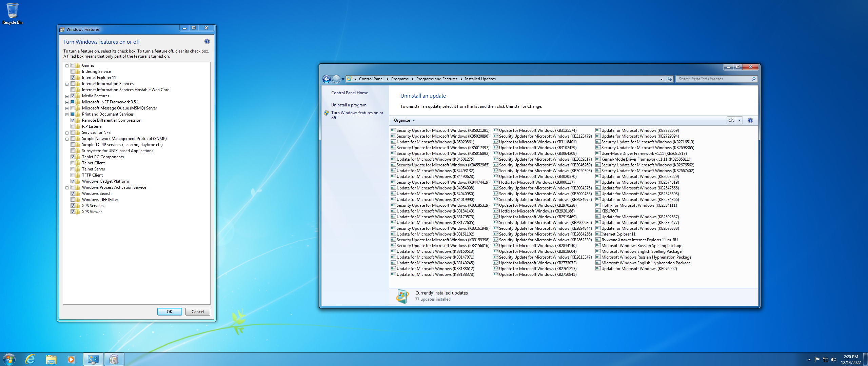Open the Start menu orb
Image resolution: width=868 pixels, height=366 pixels.
click(9, 359)
